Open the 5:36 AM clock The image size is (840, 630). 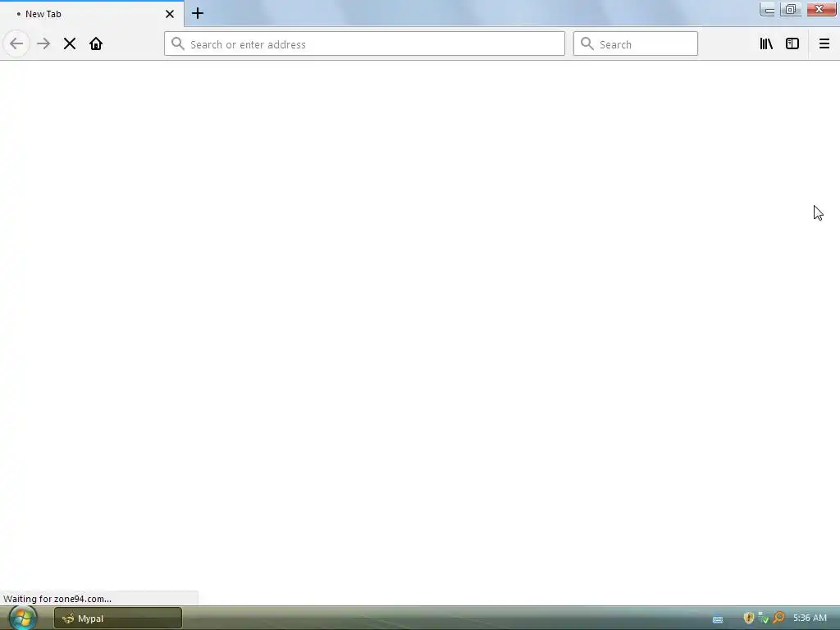(810, 619)
